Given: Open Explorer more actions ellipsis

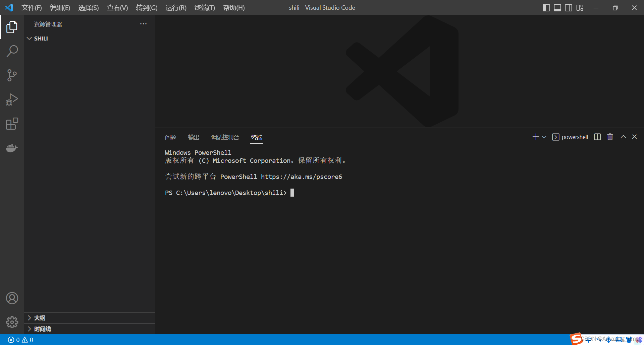Looking at the screenshot, I should click(143, 24).
